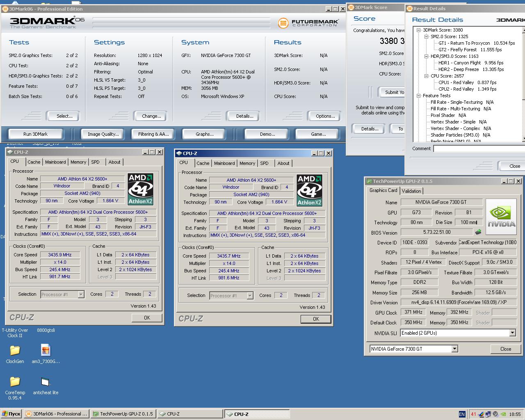Collapse the Feature Tests tree node
The width and height of the screenshot is (525, 420).
tap(418, 96)
